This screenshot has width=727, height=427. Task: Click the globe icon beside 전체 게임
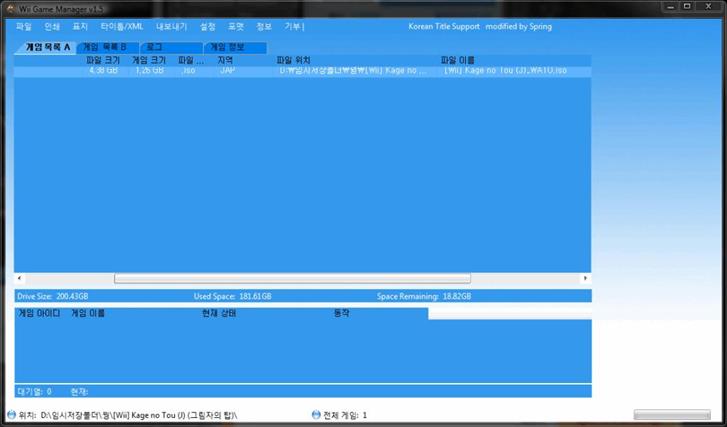point(316,414)
